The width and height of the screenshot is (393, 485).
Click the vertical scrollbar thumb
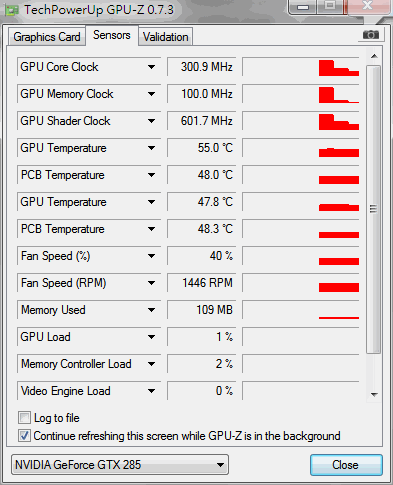[x=374, y=209]
